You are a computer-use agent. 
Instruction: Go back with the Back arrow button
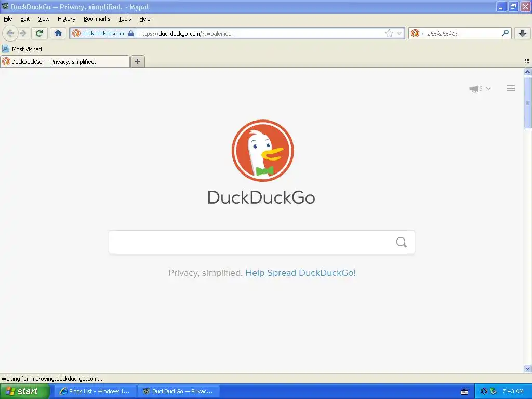point(10,33)
